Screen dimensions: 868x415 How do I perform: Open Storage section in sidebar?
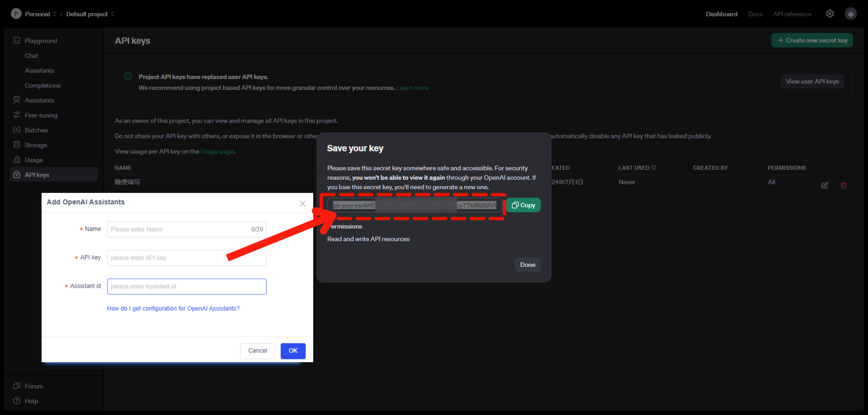pyautogui.click(x=35, y=145)
